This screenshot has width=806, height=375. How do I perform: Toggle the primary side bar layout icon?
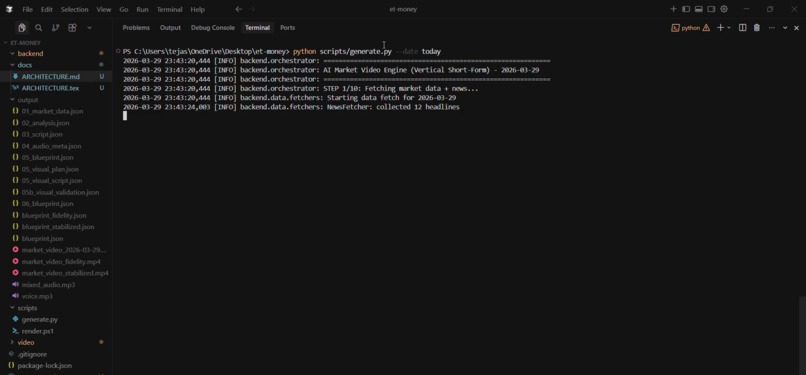(686, 9)
